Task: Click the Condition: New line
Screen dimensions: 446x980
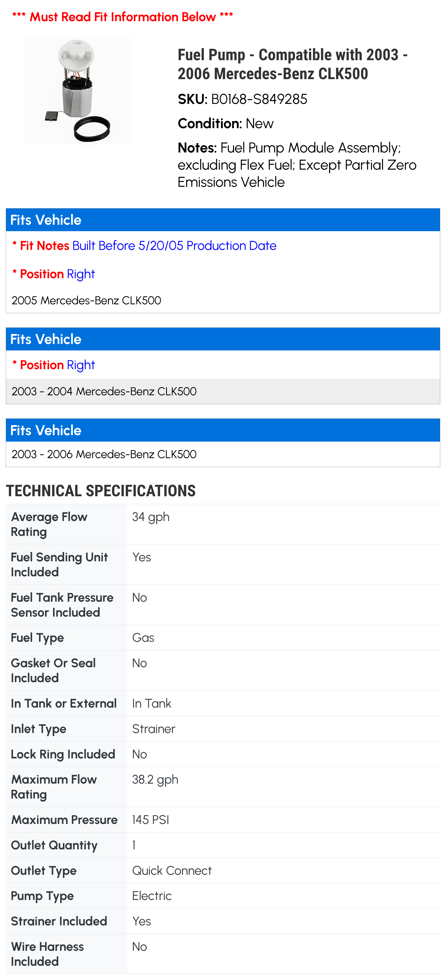Action: (225, 124)
